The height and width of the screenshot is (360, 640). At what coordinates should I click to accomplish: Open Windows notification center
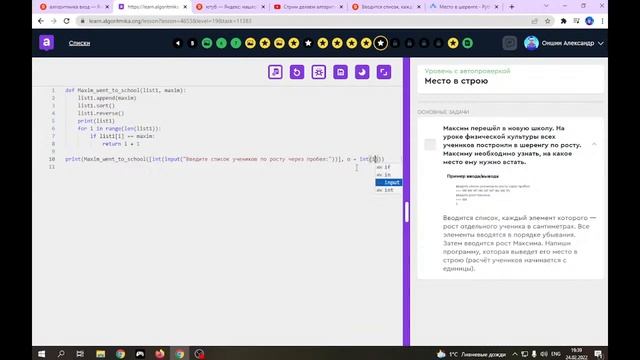(598, 354)
